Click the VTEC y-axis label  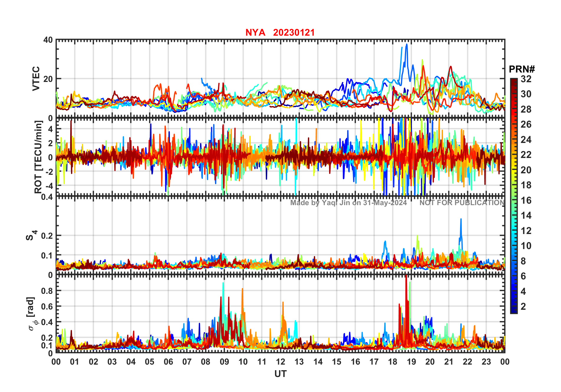coord(36,79)
